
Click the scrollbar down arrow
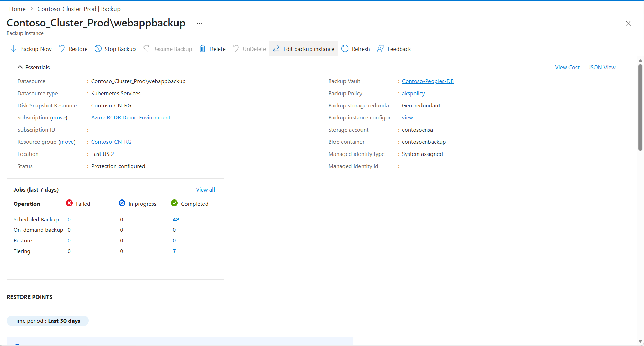640,341
